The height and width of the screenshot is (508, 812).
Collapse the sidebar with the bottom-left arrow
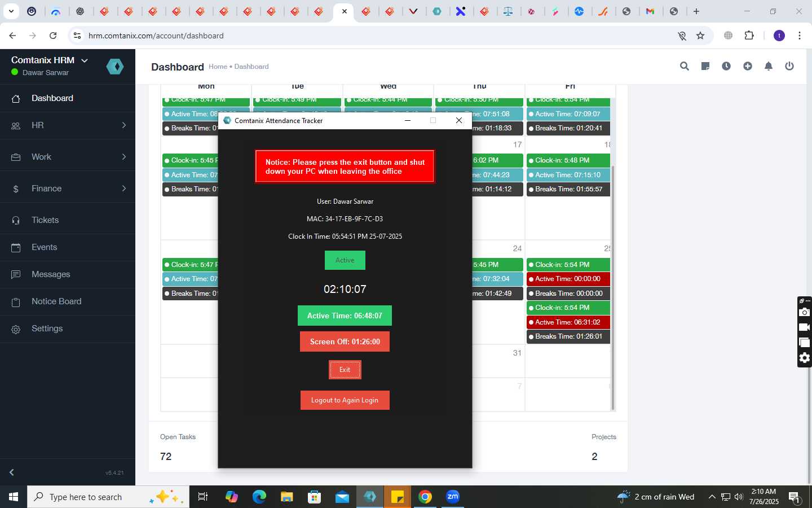click(12, 472)
